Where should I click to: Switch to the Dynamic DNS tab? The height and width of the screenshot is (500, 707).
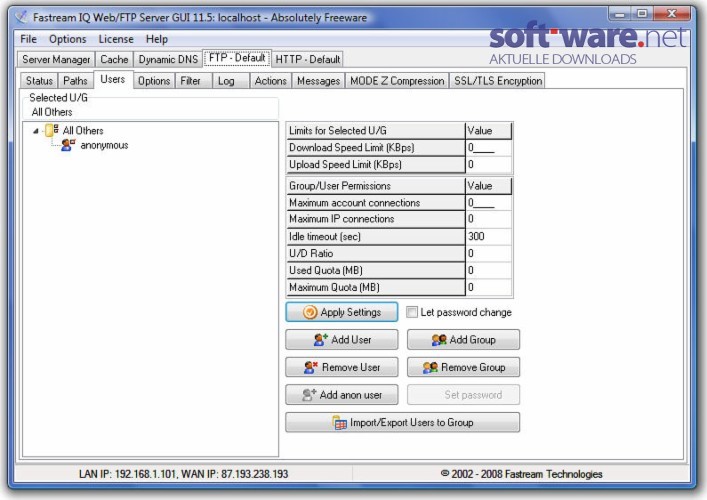168,60
